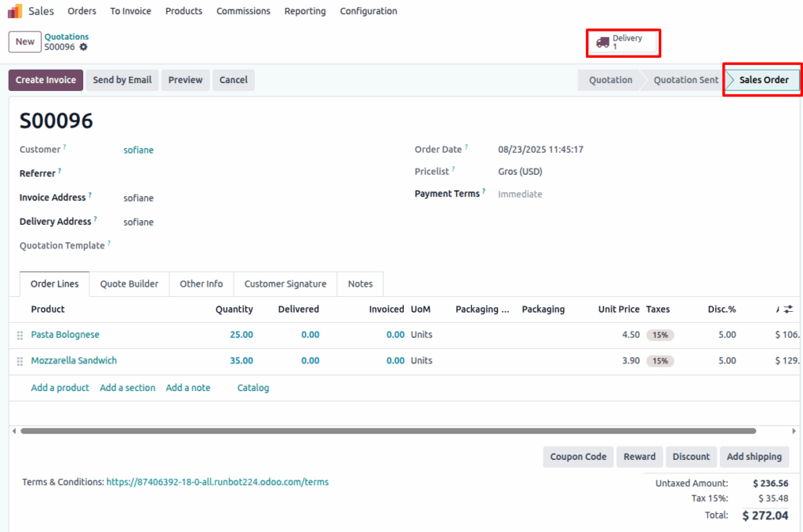Click help mark next to Customer
The height and width of the screenshot is (532, 803).
64,147
